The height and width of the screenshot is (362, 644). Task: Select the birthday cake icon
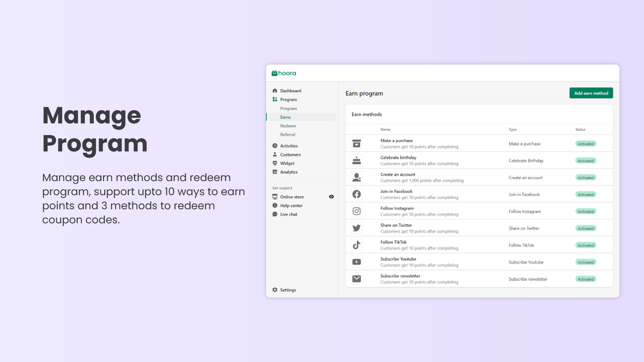[x=357, y=160]
